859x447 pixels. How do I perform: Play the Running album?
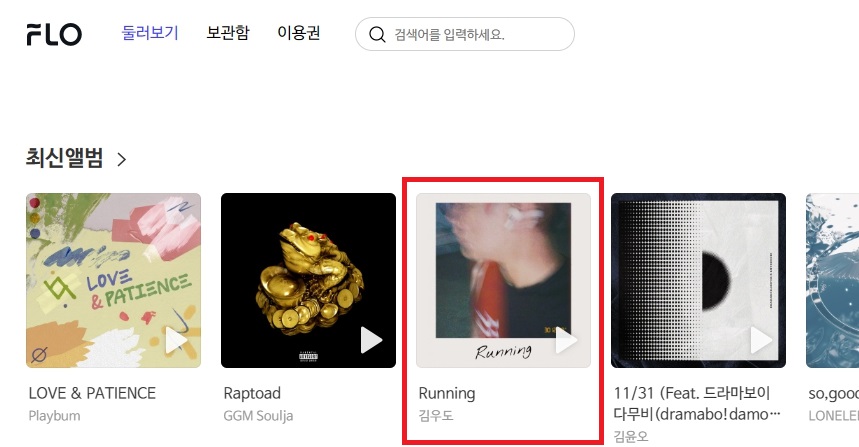(566, 340)
